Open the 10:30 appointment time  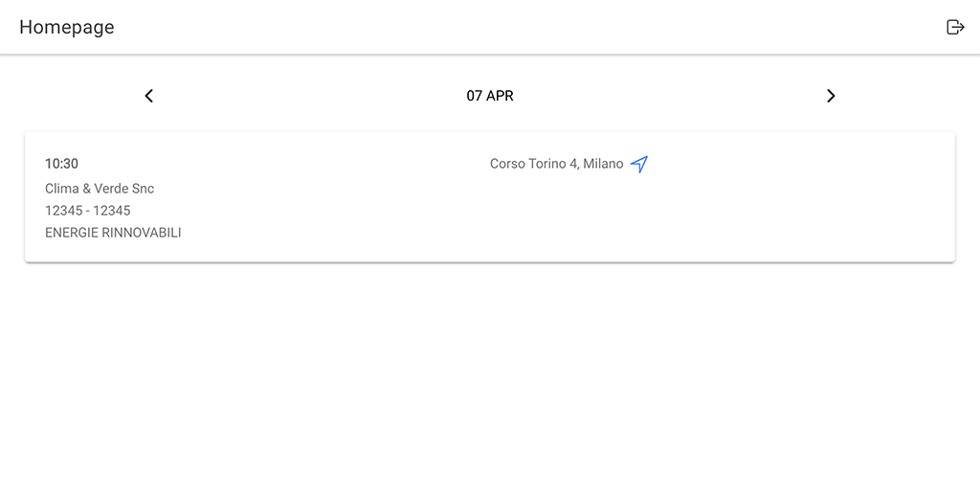click(x=61, y=164)
